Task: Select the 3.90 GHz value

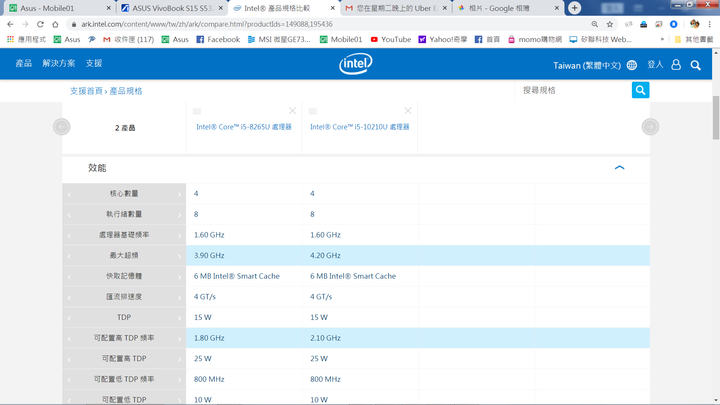Action: tap(209, 255)
